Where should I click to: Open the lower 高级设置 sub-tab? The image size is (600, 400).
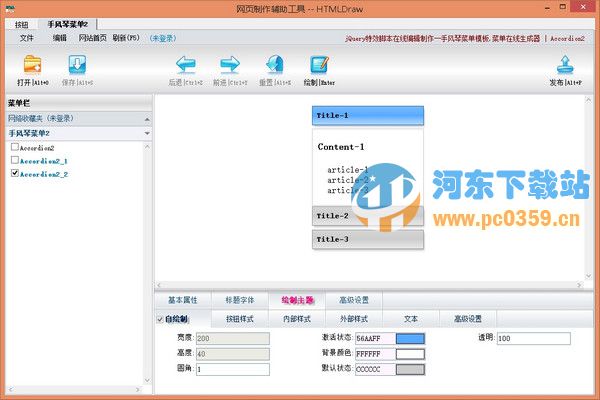pos(468,319)
